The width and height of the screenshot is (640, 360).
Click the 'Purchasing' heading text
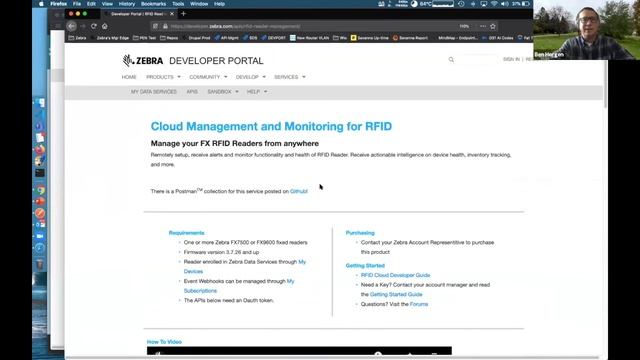coord(360,233)
